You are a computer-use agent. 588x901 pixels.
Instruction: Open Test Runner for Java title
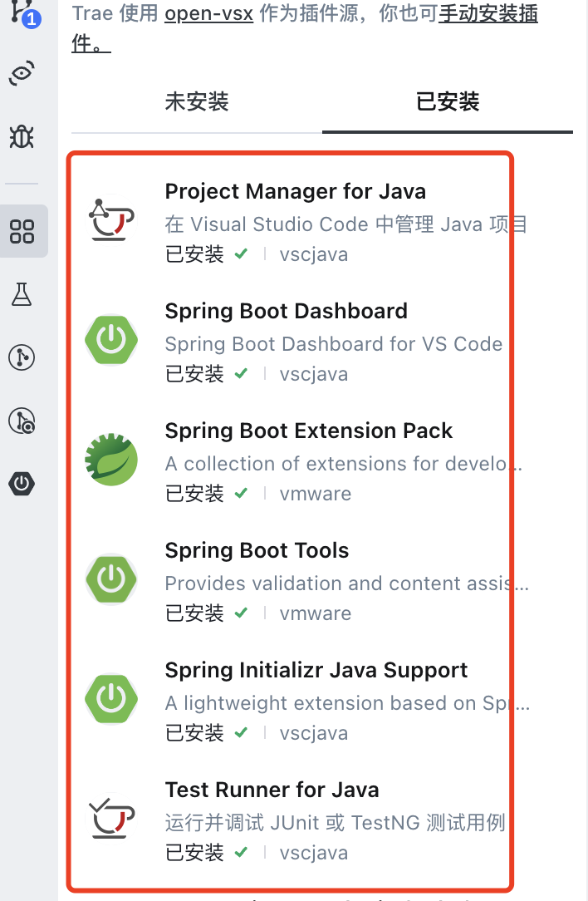click(x=272, y=790)
